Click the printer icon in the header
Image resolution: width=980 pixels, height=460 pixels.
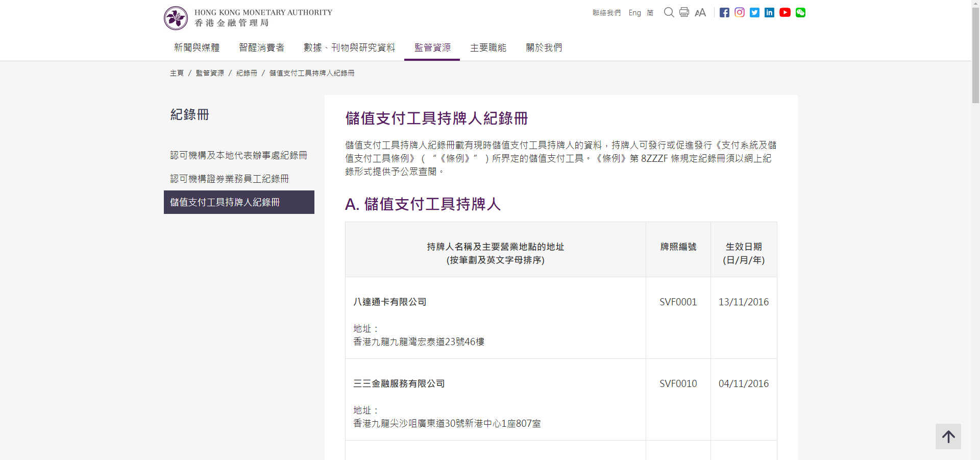[x=684, y=12]
